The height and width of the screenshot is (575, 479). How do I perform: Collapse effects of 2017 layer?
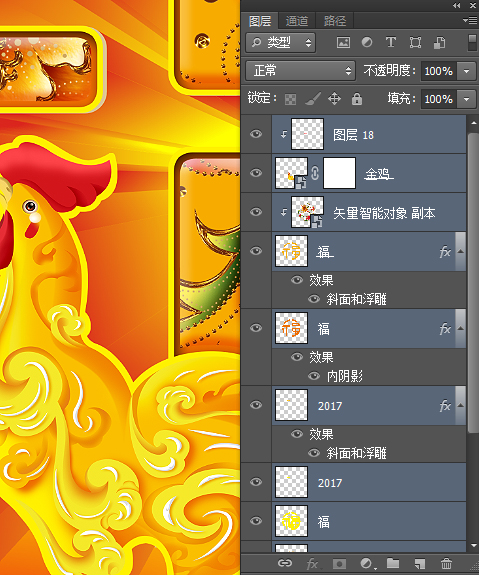461,406
